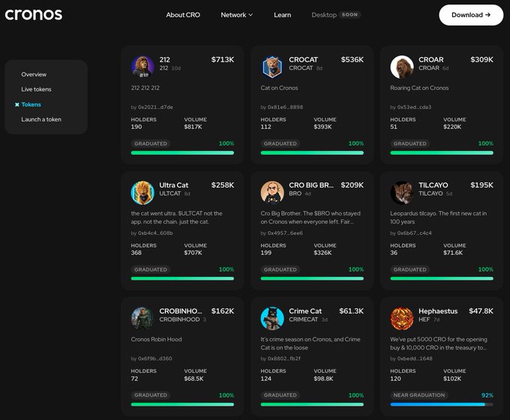Click the $195K TILCAYO market cap
Screen dimensions: 510x420
click(x=481, y=185)
